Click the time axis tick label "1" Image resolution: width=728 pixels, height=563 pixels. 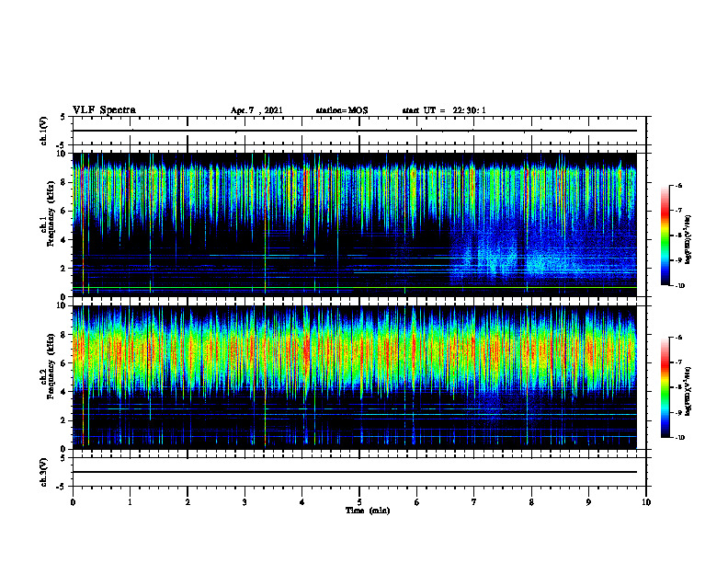tap(130, 502)
